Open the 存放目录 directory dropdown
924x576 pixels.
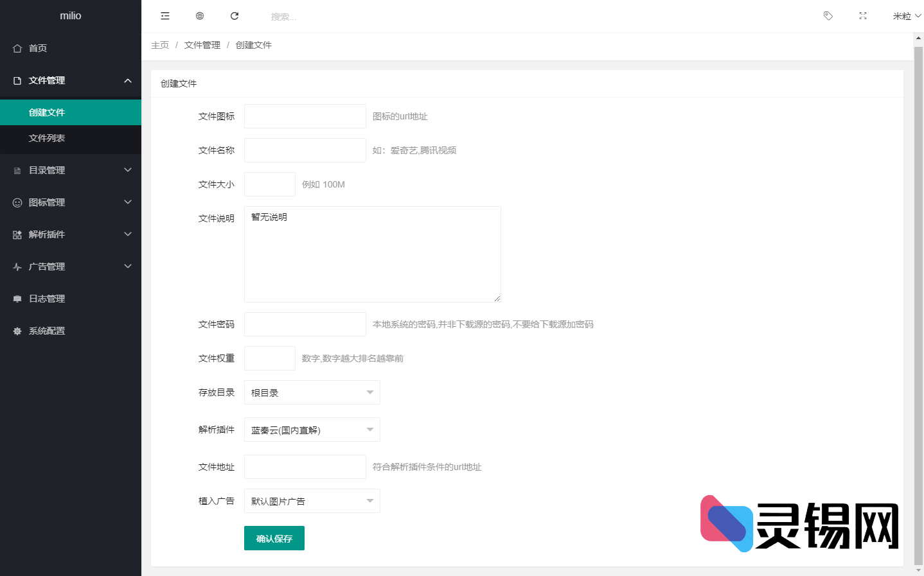click(312, 392)
